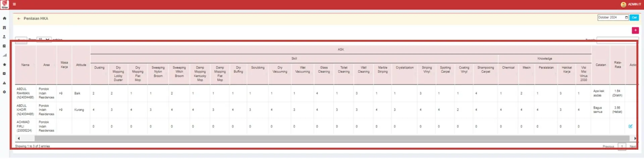Click the Previous pagination link
This screenshot has width=644, height=159.
(608, 146)
